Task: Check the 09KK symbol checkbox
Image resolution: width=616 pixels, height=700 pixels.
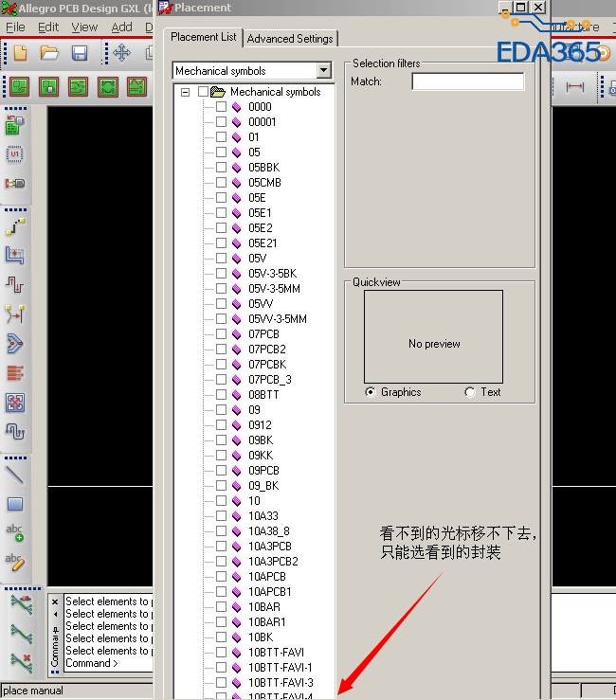Action: pyautogui.click(x=221, y=455)
